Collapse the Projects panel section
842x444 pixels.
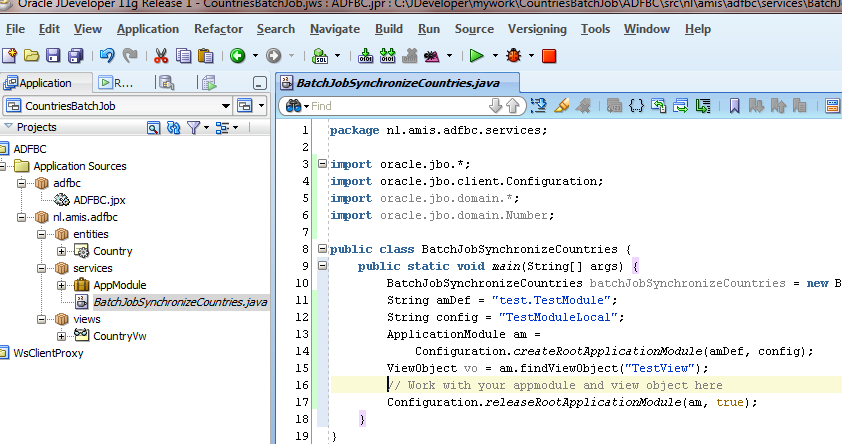click(8, 128)
